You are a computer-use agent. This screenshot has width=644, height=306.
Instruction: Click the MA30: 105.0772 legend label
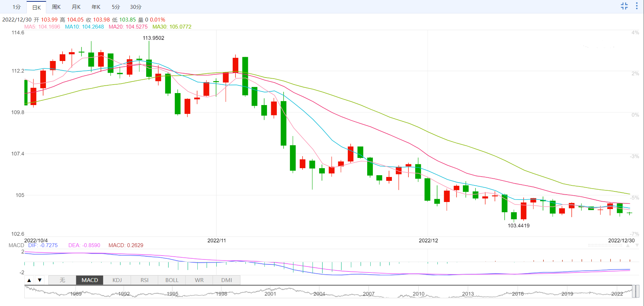coord(172,27)
